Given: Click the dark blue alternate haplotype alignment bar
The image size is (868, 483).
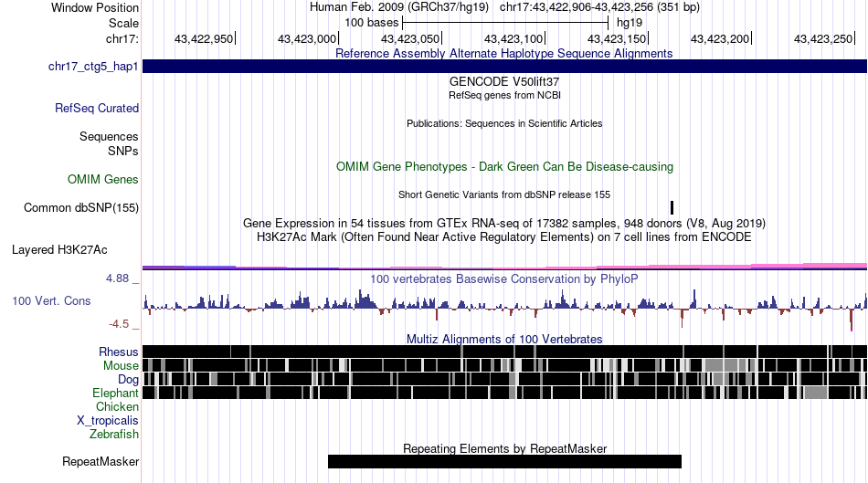Looking at the screenshot, I should 504,67.
